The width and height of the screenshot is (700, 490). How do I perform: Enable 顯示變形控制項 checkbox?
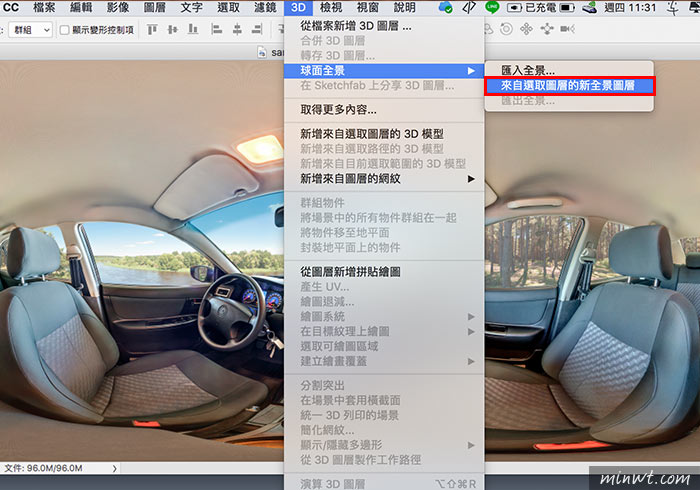pos(64,30)
